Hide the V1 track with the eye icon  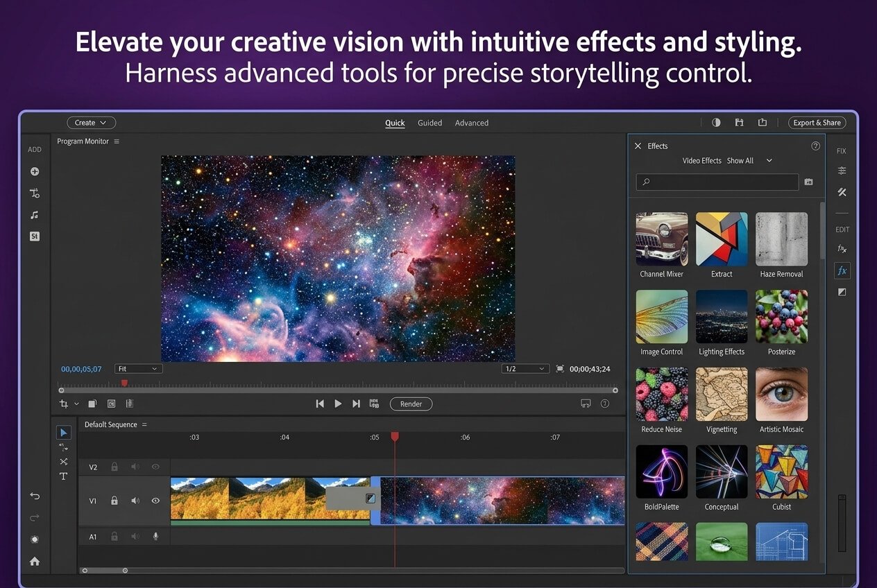coord(155,500)
